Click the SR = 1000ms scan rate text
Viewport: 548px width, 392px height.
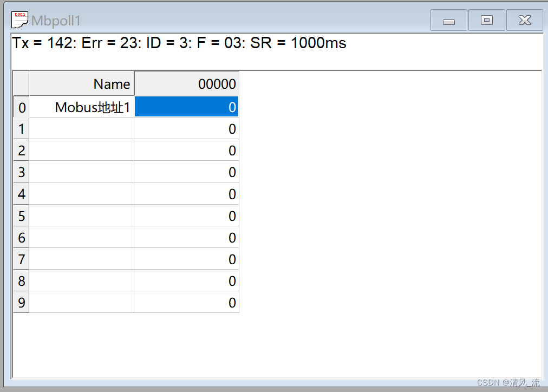pos(298,43)
